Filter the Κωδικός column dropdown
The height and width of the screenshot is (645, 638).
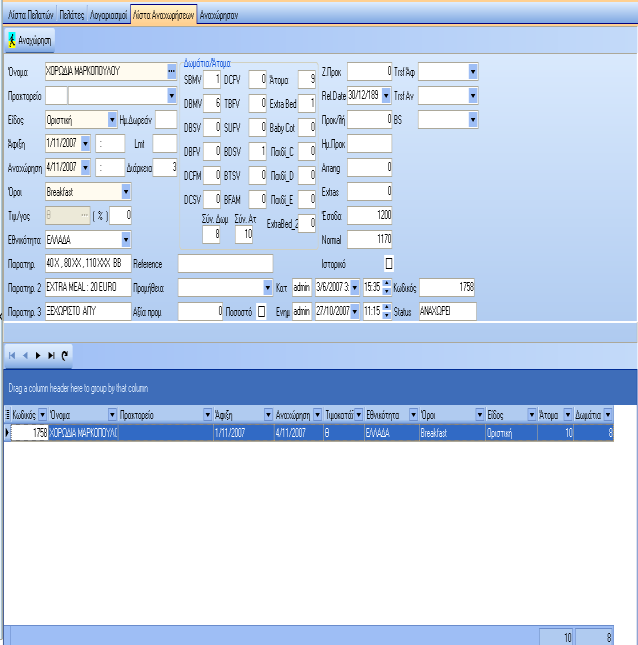coord(42,415)
